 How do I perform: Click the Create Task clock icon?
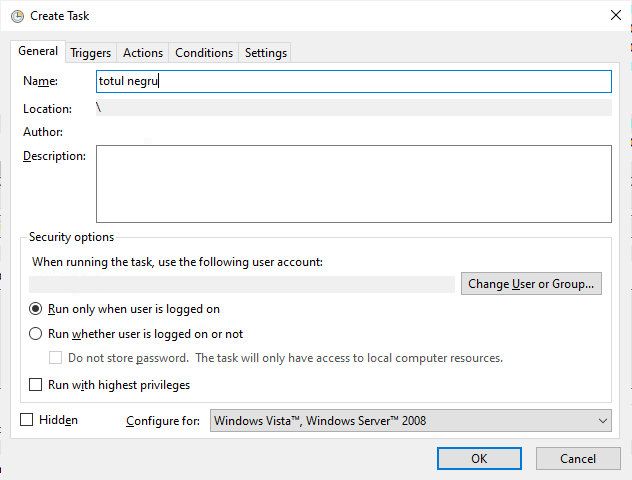pyautogui.click(x=17, y=16)
